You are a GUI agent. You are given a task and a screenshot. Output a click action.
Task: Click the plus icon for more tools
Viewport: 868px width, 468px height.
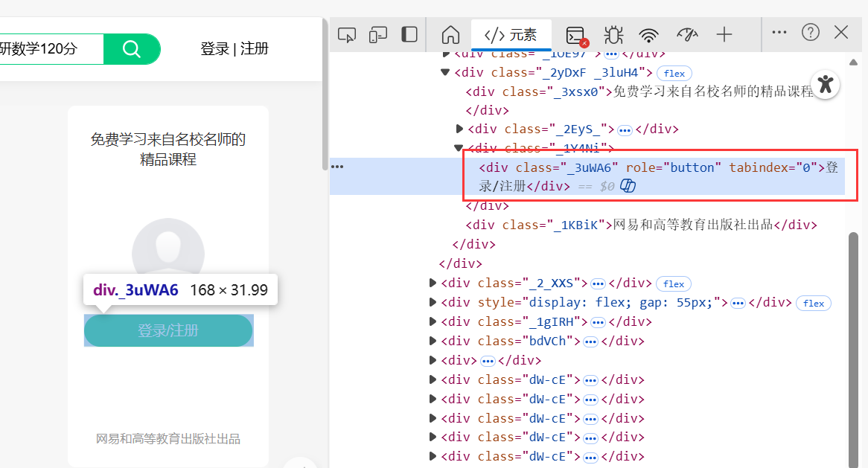point(724,35)
